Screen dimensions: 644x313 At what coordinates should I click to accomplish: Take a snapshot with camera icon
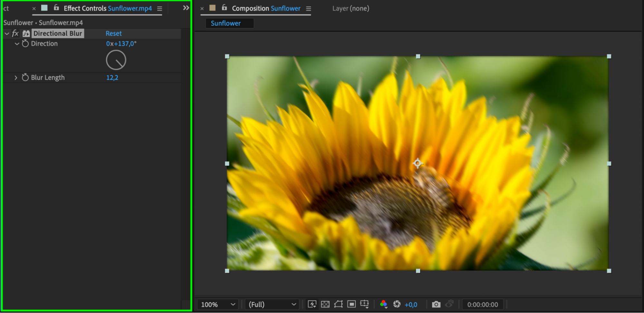(436, 304)
